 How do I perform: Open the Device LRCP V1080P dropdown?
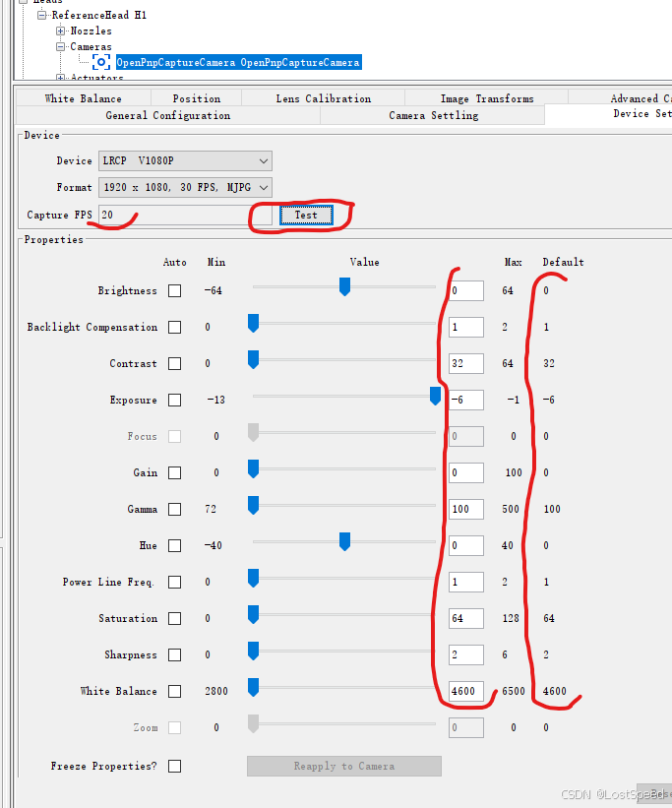pyautogui.click(x=186, y=160)
